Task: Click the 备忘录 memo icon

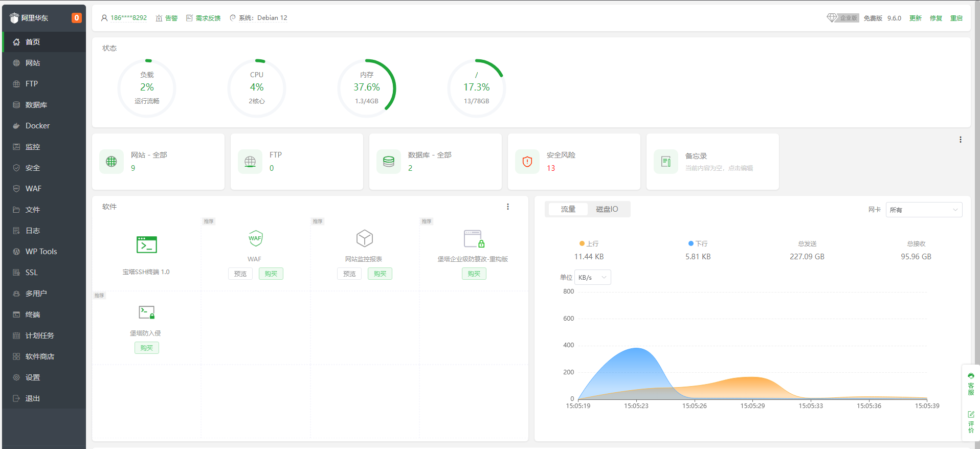Action: click(x=666, y=162)
